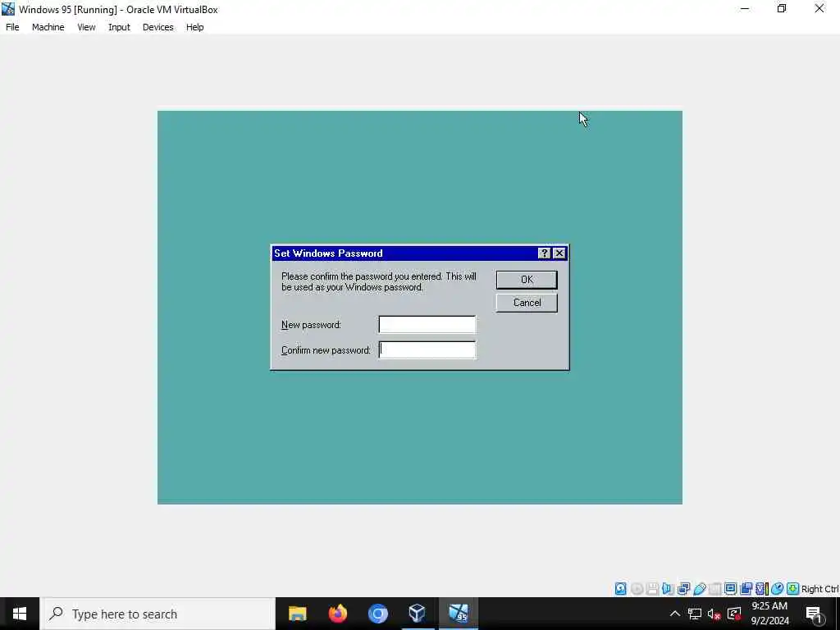Image resolution: width=840 pixels, height=630 pixels.
Task: Toggle the mouse integration status icon
Action: (x=778, y=589)
